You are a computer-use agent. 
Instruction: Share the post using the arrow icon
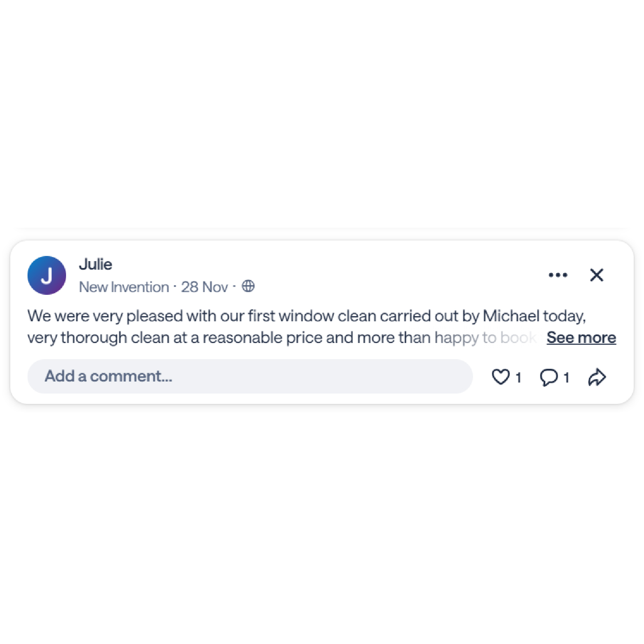coord(597,377)
